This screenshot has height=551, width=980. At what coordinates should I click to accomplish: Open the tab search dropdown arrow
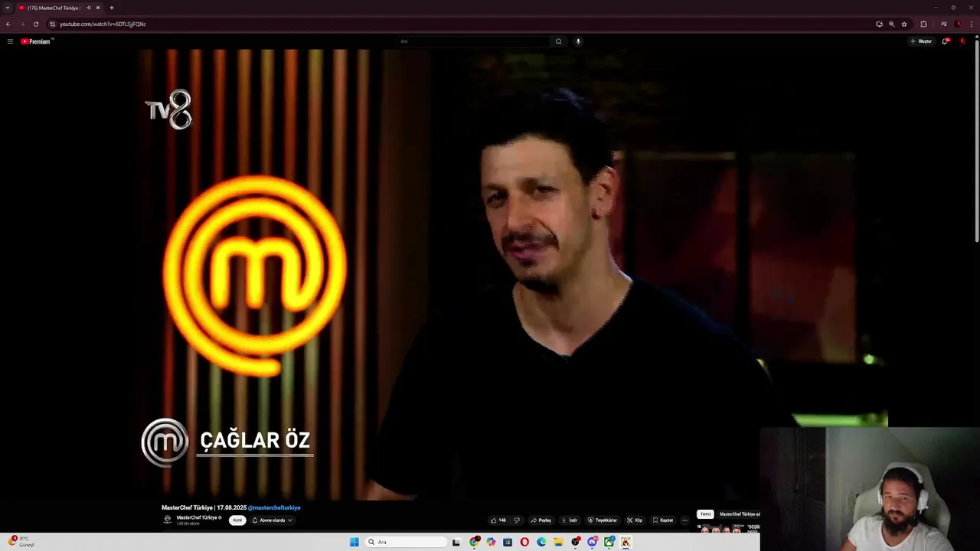pos(8,8)
